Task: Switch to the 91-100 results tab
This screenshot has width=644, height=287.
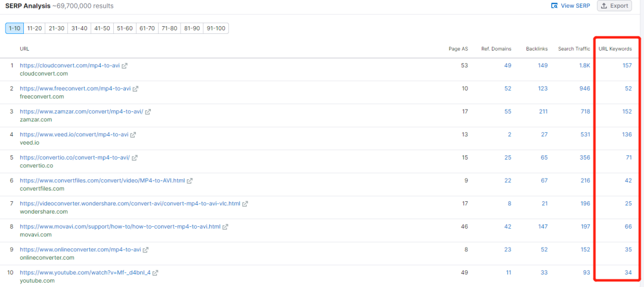Action: coord(216,29)
